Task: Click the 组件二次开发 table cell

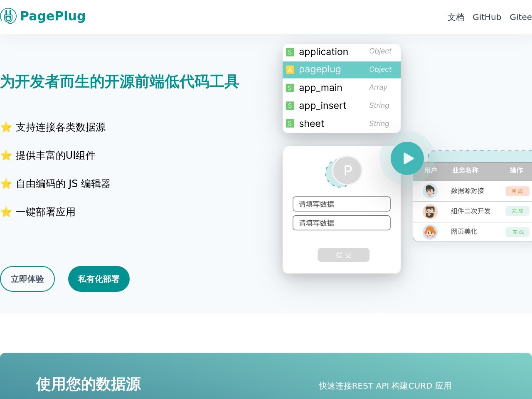Action: [x=471, y=211]
